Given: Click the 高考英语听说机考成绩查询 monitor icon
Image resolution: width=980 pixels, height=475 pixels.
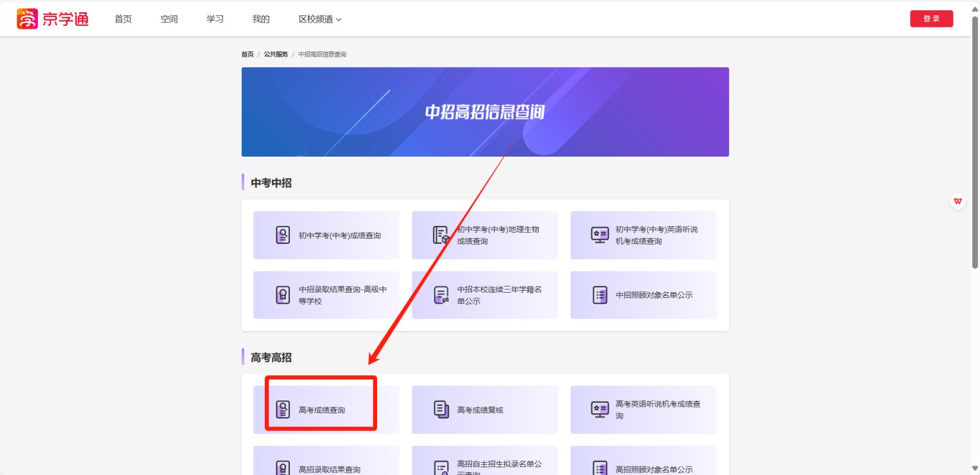Looking at the screenshot, I should click(600, 410).
